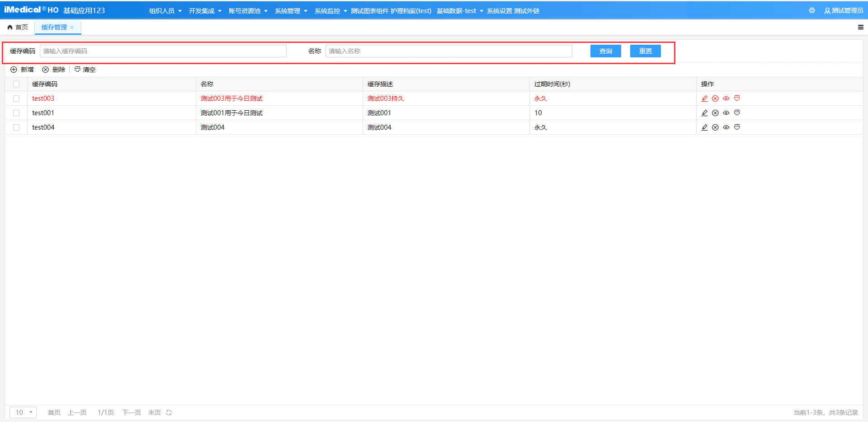This screenshot has width=868, height=422.
Task: Open the 系统监控 menu
Action: click(330, 11)
